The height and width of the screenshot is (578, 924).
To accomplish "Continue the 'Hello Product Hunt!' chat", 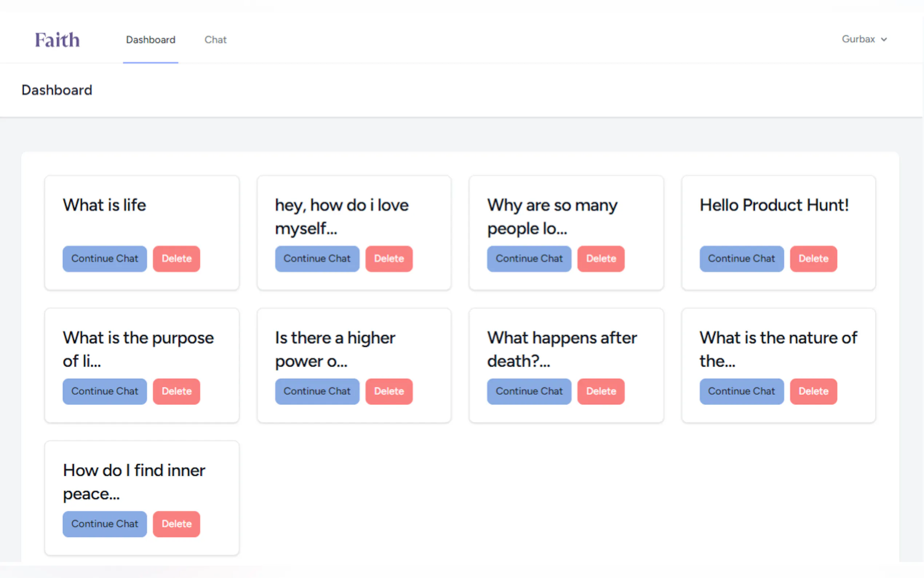I will pos(741,259).
